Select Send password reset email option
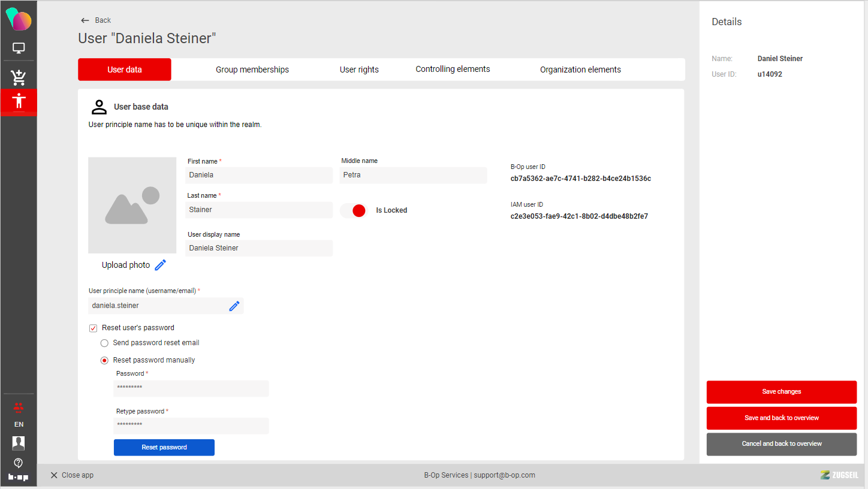 [104, 343]
